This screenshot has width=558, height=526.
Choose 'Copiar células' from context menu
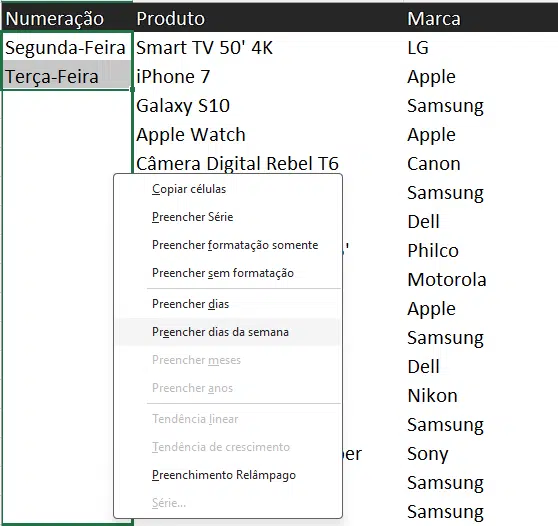[x=228, y=189]
